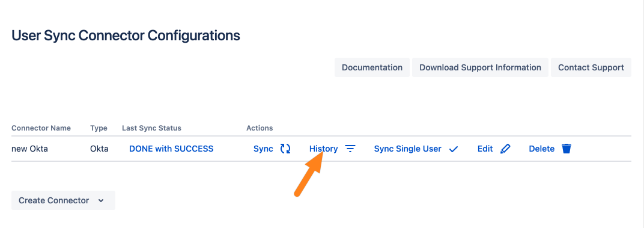644x228 pixels.
Task: Expand the Create Connector chevron arrow
Action: coord(101,201)
